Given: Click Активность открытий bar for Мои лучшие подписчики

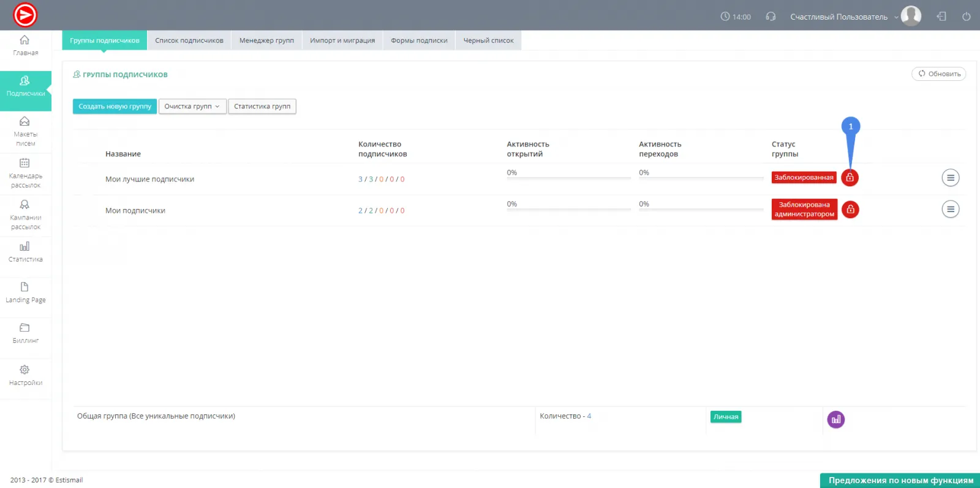Looking at the screenshot, I should pyautogui.click(x=568, y=177).
